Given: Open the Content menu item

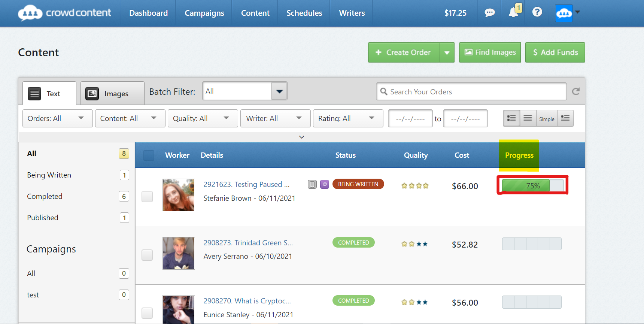Looking at the screenshot, I should 255,13.
